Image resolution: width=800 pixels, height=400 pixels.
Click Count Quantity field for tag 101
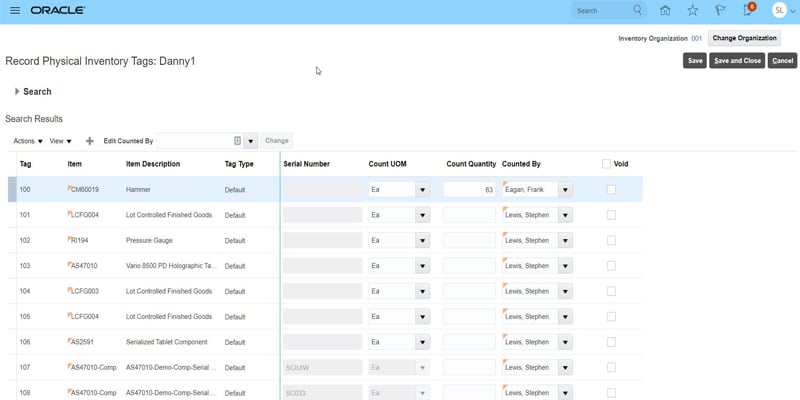click(x=469, y=215)
